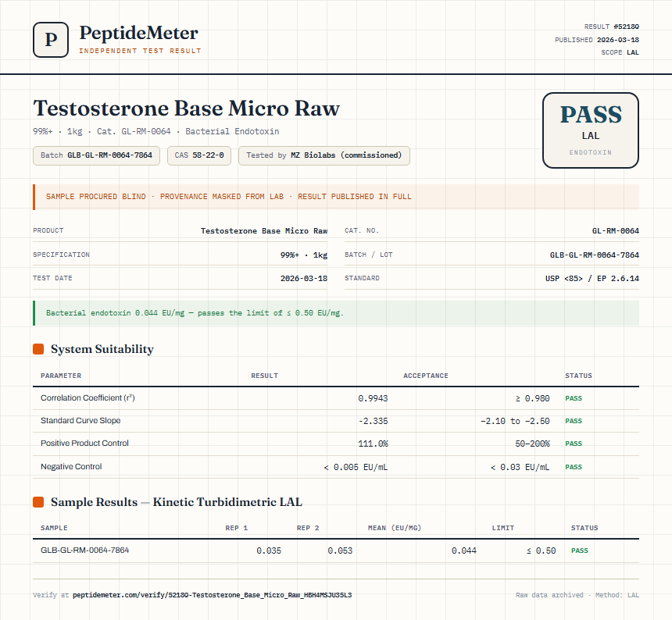Click the 0.9943 correlation result
Viewport: 672px width, 620px height.
[373, 398]
